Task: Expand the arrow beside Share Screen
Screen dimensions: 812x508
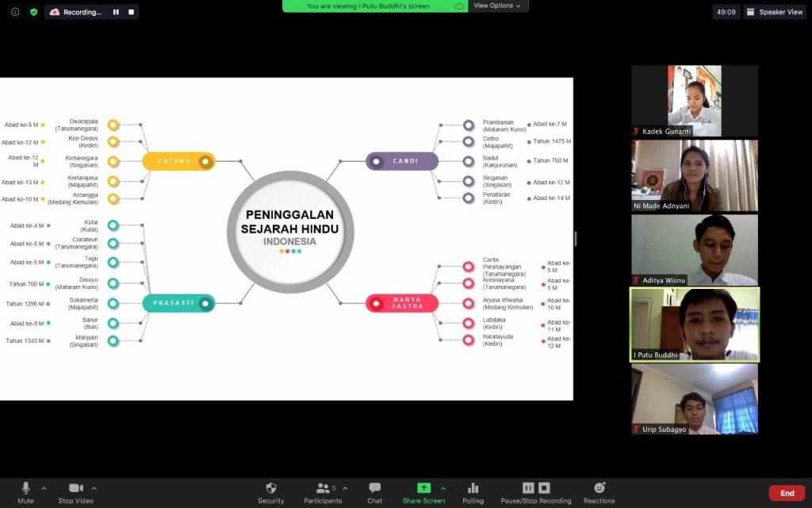Action: 443,488
